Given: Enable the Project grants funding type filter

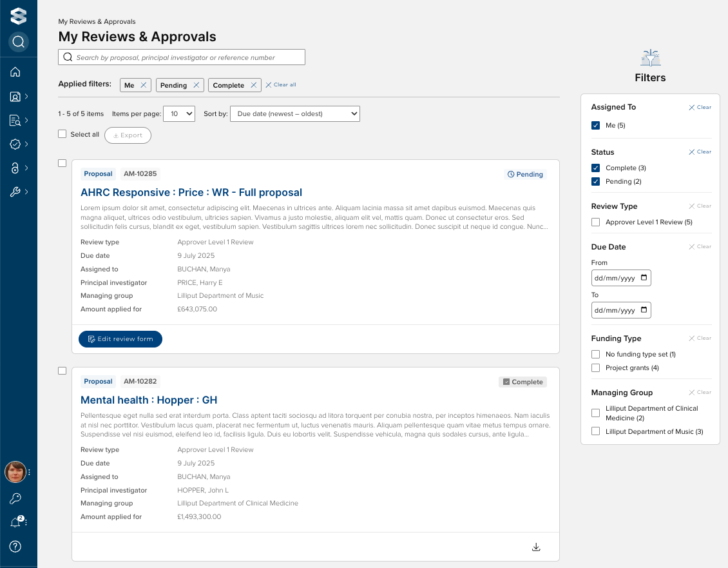Looking at the screenshot, I should (595, 368).
